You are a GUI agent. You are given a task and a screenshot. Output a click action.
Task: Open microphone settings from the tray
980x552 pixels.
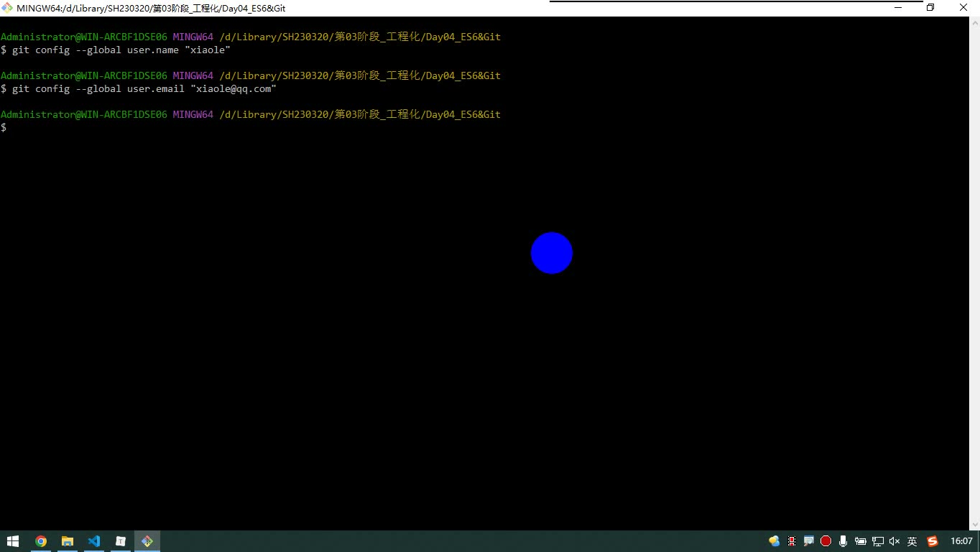pos(843,541)
